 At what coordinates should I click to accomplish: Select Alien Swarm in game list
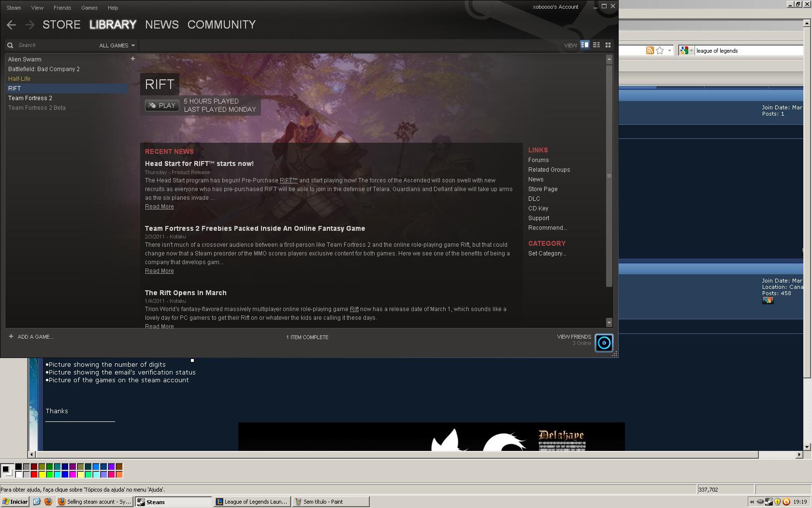pos(25,60)
